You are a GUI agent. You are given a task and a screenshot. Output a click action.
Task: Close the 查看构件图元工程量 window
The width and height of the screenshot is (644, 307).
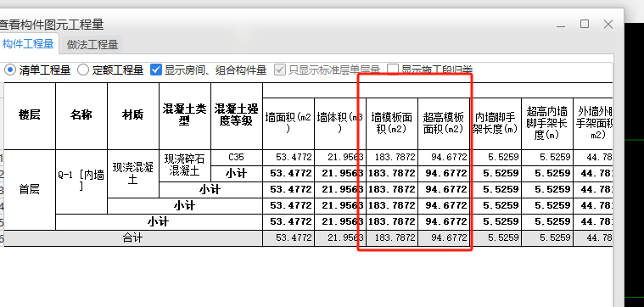608,25
